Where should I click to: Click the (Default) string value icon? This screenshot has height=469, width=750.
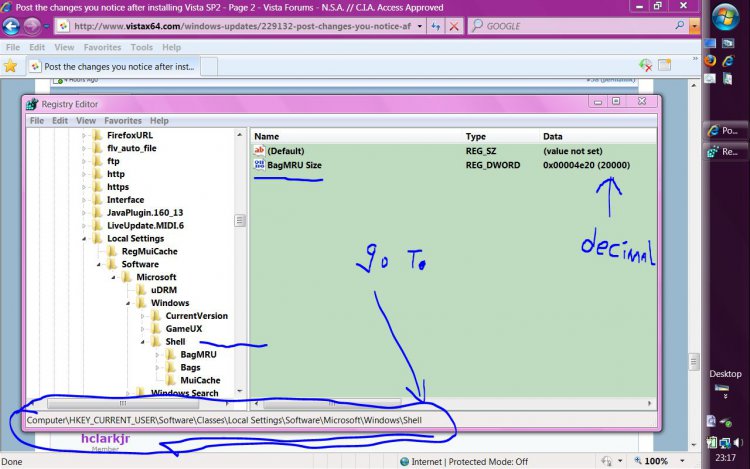click(258, 150)
